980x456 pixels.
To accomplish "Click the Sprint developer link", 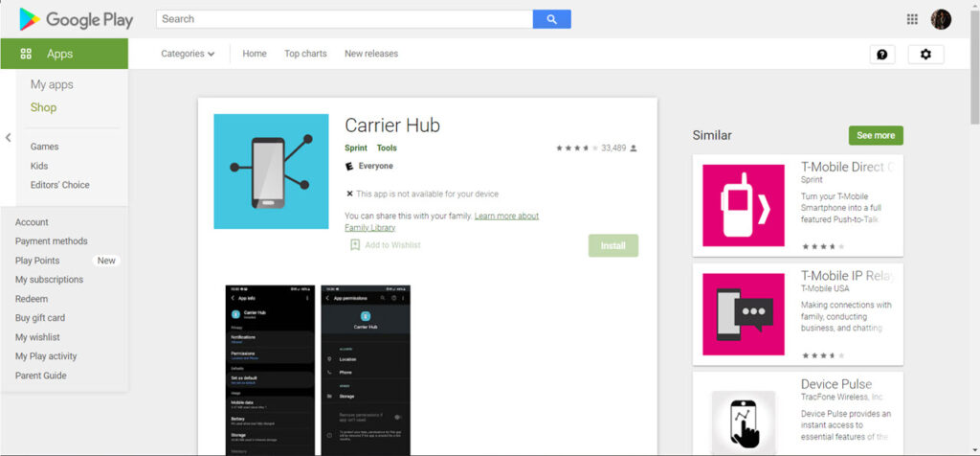I will tap(356, 148).
